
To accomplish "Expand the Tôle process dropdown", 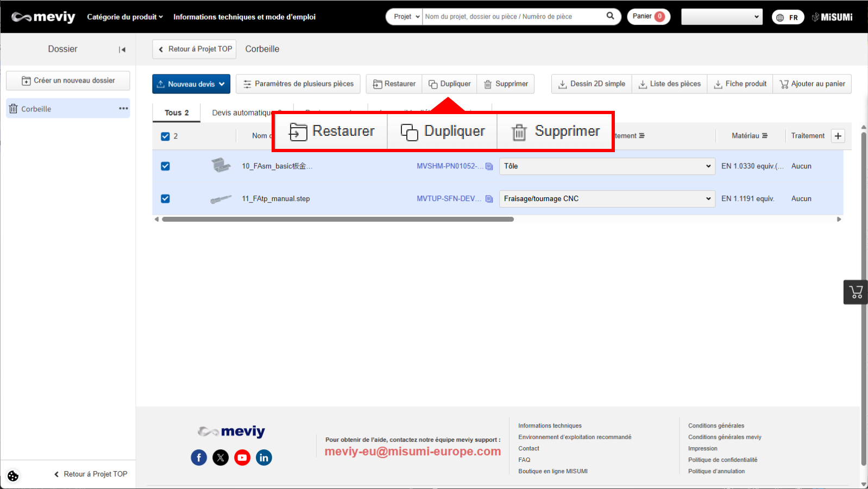I will [x=607, y=166].
